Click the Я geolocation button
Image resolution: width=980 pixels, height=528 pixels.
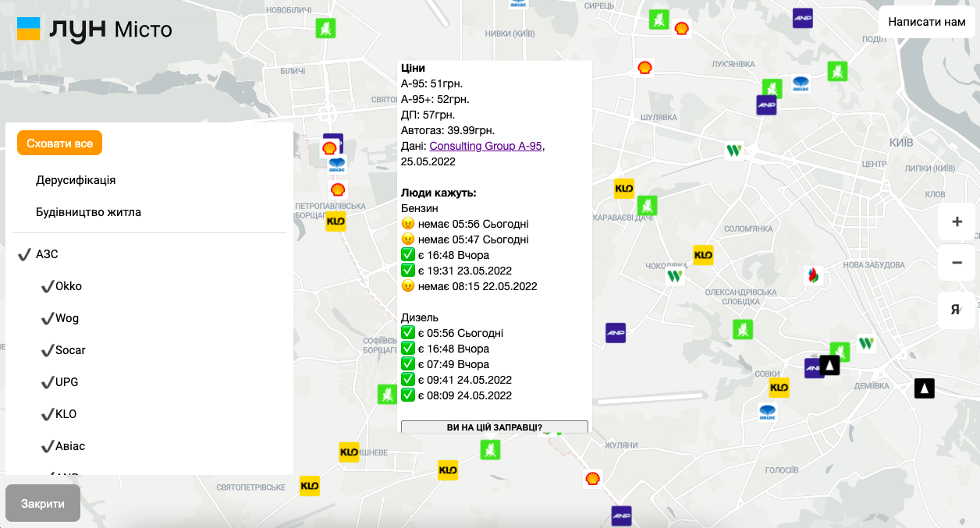click(957, 310)
